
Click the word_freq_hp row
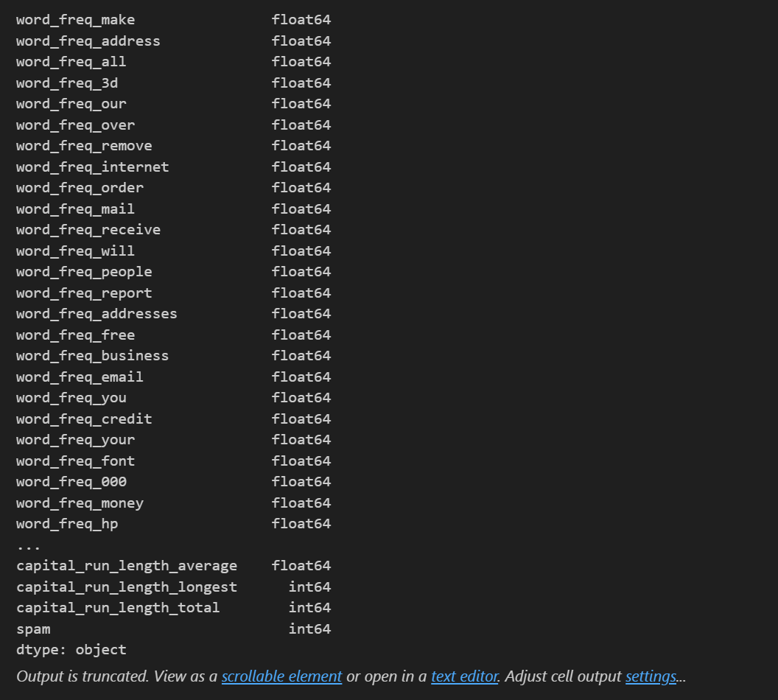(173, 524)
